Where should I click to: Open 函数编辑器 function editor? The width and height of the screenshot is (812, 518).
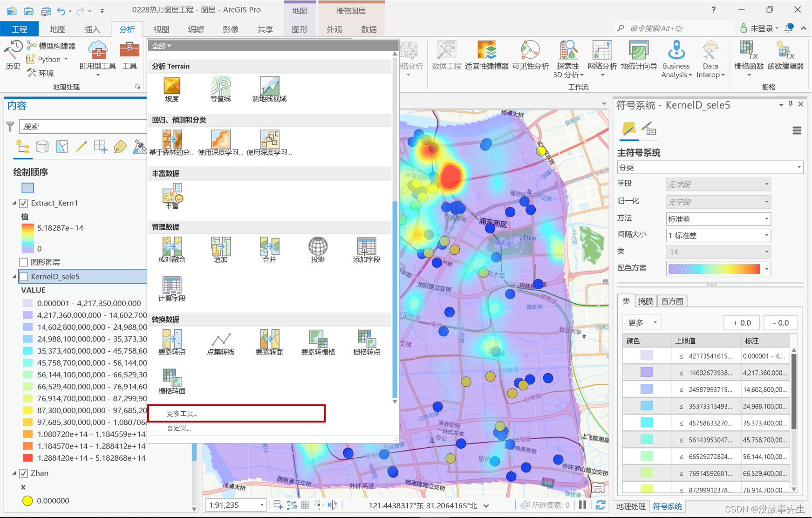785,55
